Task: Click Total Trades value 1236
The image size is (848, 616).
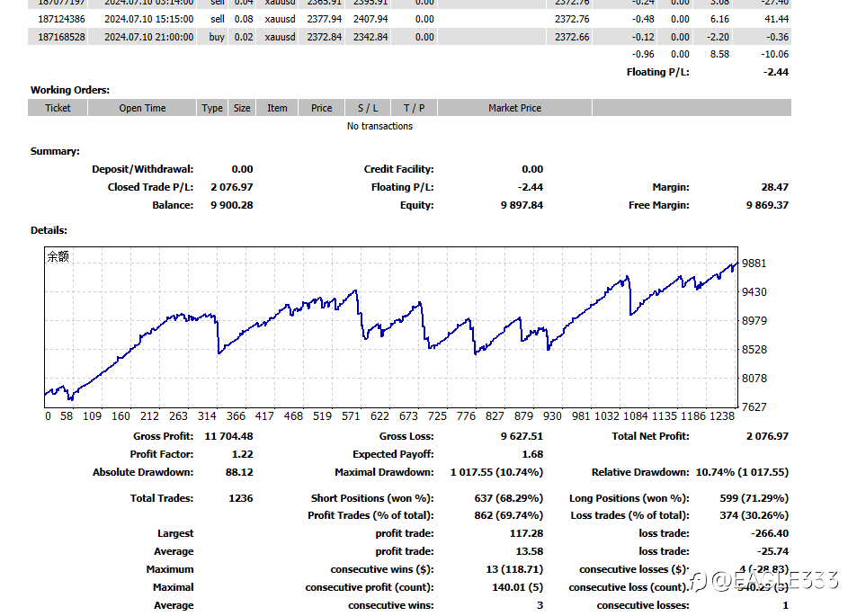Action: (241, 498)
